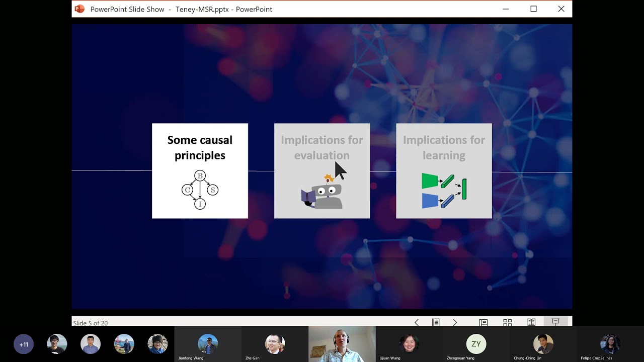Screen dimensions: 644x362
Task: Select Zhe Gan's participant tile
Action: click(x=275, y=344)
